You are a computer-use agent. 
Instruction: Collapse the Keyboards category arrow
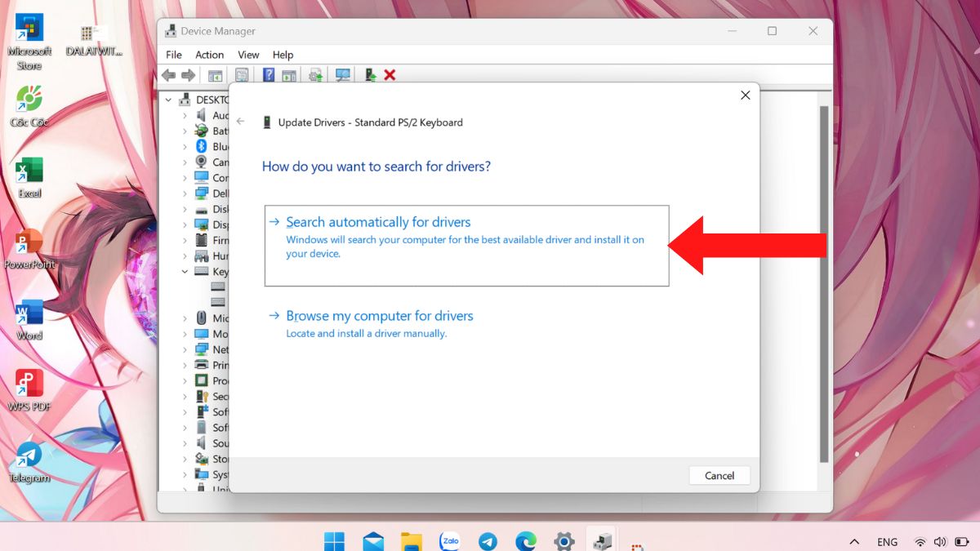point(185,271)
